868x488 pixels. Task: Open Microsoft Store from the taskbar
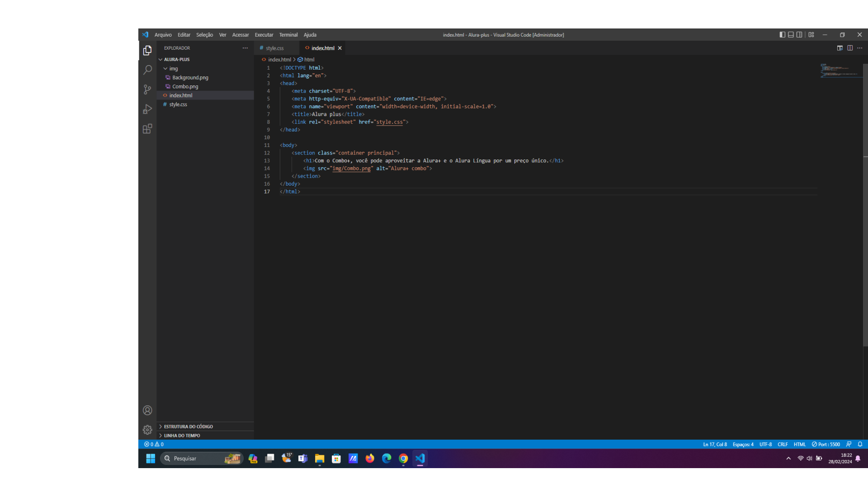[336, 459]
